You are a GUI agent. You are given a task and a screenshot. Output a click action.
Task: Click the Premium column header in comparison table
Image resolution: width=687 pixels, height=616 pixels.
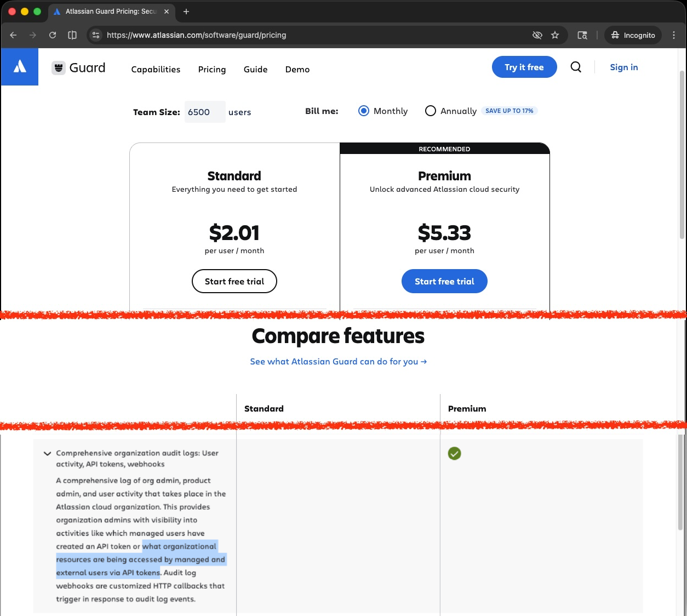tap(467, 408)
